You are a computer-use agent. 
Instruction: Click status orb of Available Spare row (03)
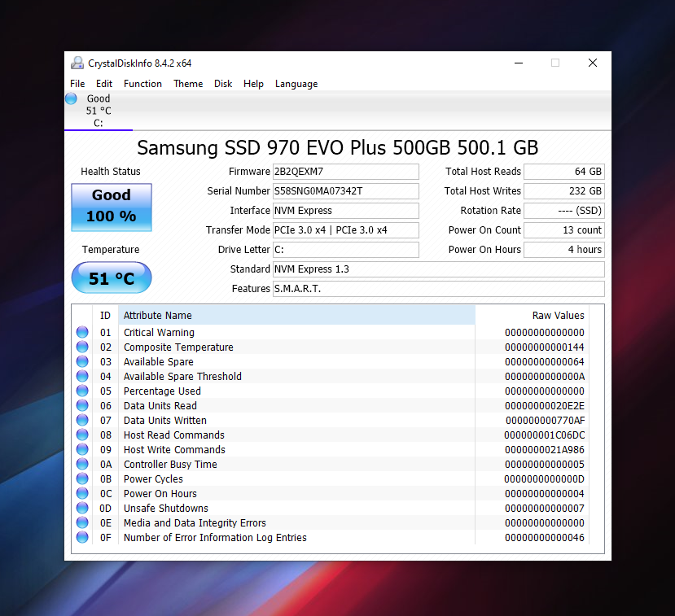coord(82,361)
